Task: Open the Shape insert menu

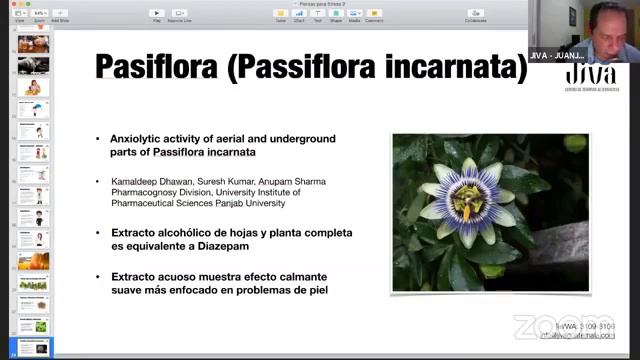Action: 336,13
